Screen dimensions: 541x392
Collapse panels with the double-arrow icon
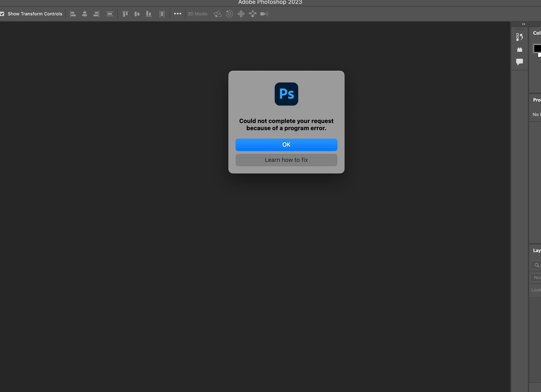[524, 24]
